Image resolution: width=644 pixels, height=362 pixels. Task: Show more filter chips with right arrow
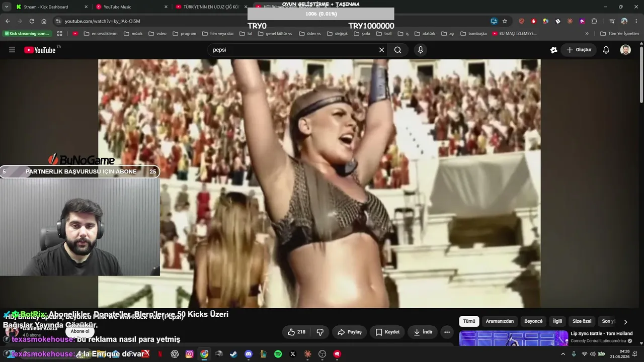(625, 322)
